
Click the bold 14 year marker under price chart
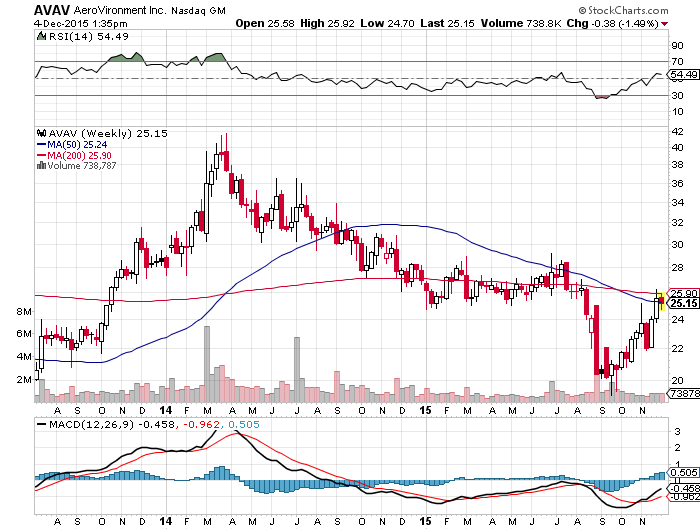[x=162, y=409]
